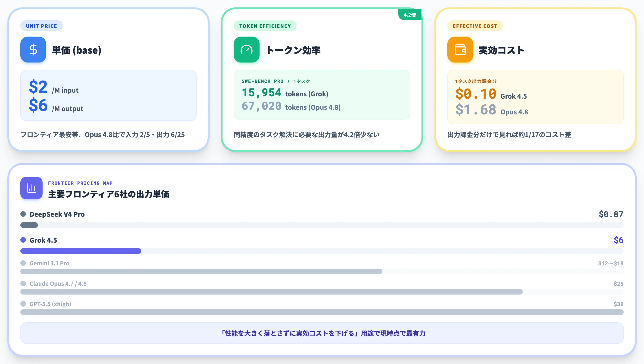This screenshot has height=364, width=644.
Task: Click the green speedometer gauge icon
Action: [247, 50]
